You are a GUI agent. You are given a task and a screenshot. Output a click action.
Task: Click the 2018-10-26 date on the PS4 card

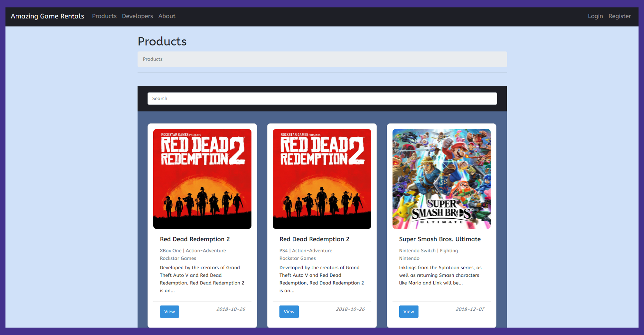(350, 309)
